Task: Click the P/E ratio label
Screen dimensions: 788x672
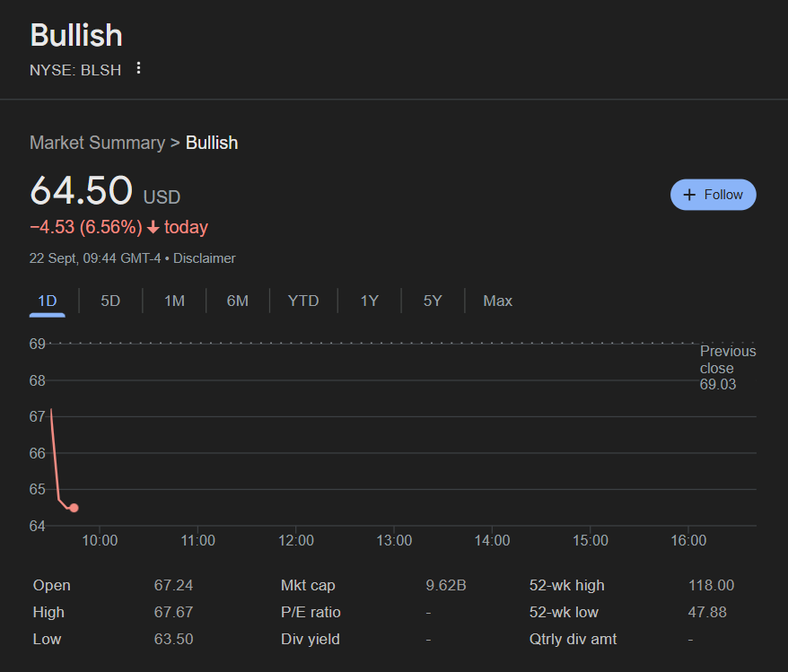Action: 311,612
